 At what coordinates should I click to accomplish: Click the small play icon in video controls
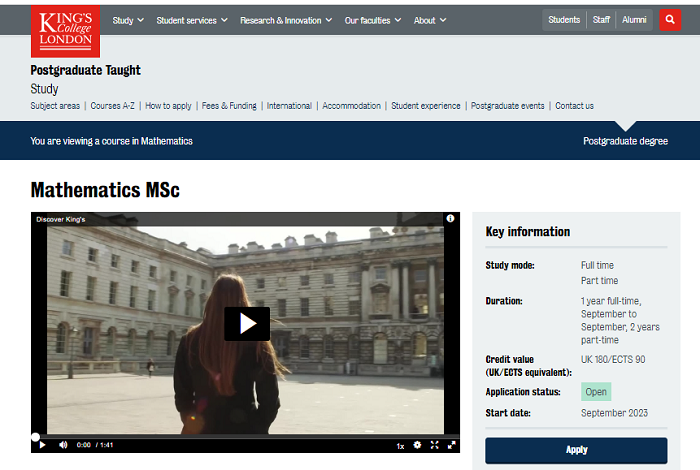(x=42, y=445)
